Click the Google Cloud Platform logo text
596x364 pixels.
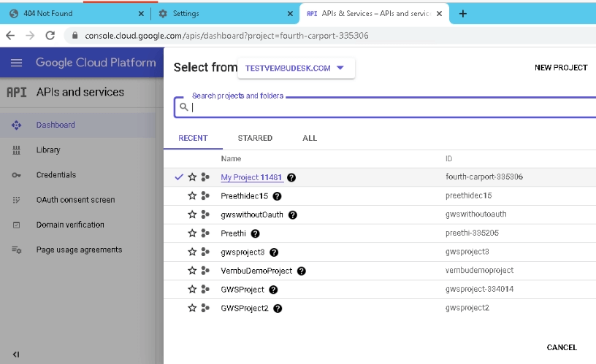pos(96,62)
